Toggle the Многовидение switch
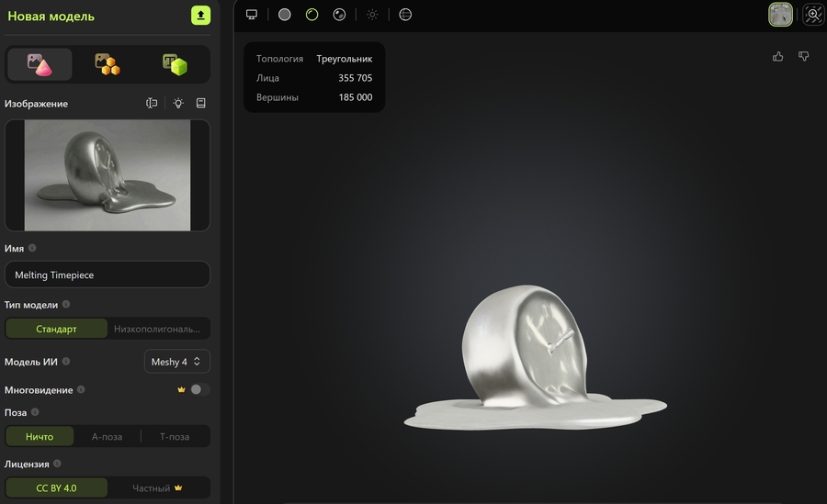827x504 pixels. (200, 389)
